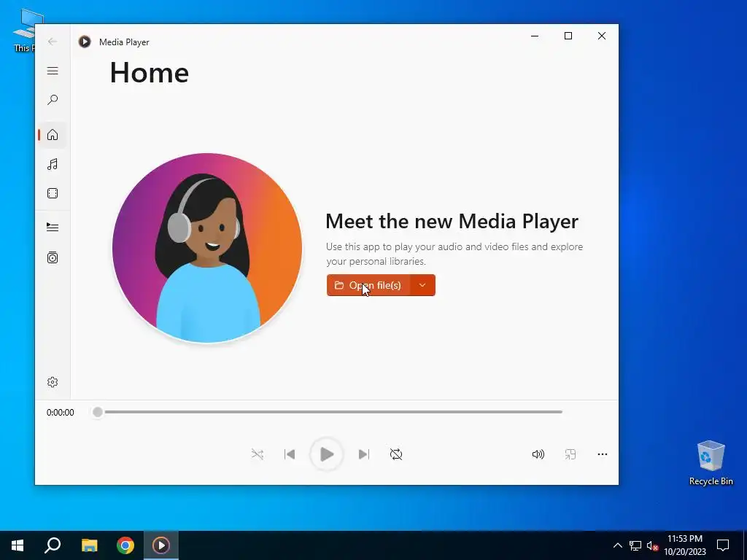
Task: Close the Media Player window
Action: click(602, 36)
